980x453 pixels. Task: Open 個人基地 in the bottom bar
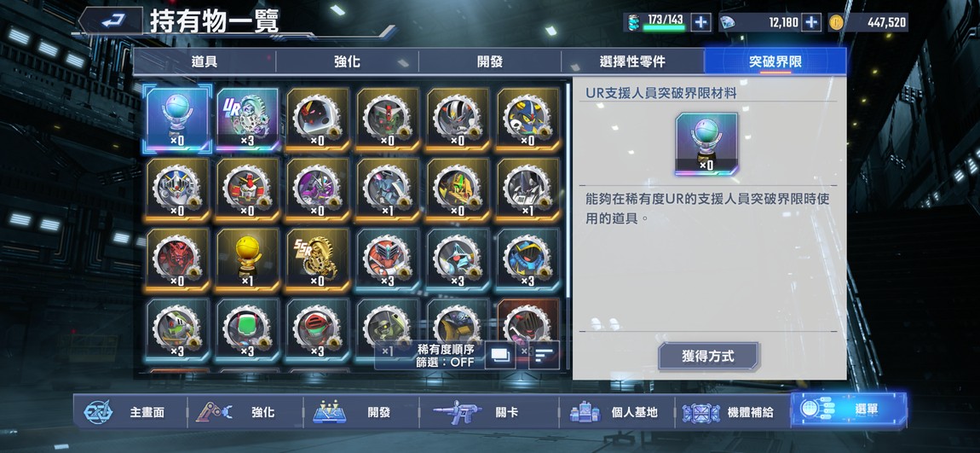click(x=615, y=412)
